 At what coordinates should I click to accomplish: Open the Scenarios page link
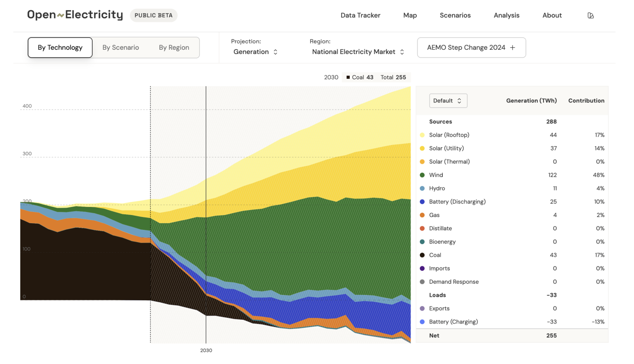tap(455, 15)
